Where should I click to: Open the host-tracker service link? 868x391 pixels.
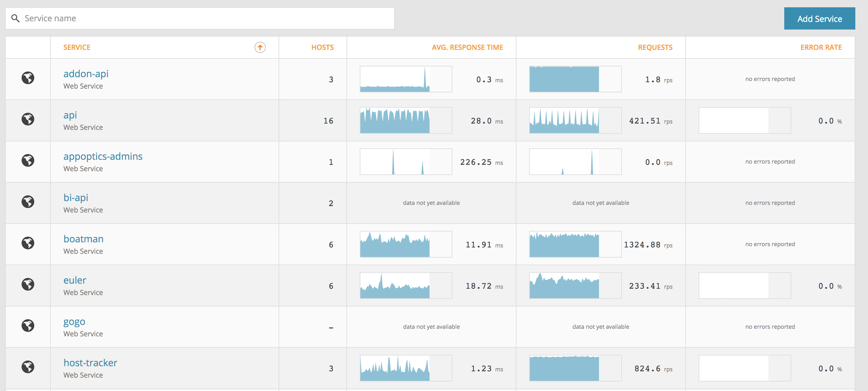tap(90, 363)
